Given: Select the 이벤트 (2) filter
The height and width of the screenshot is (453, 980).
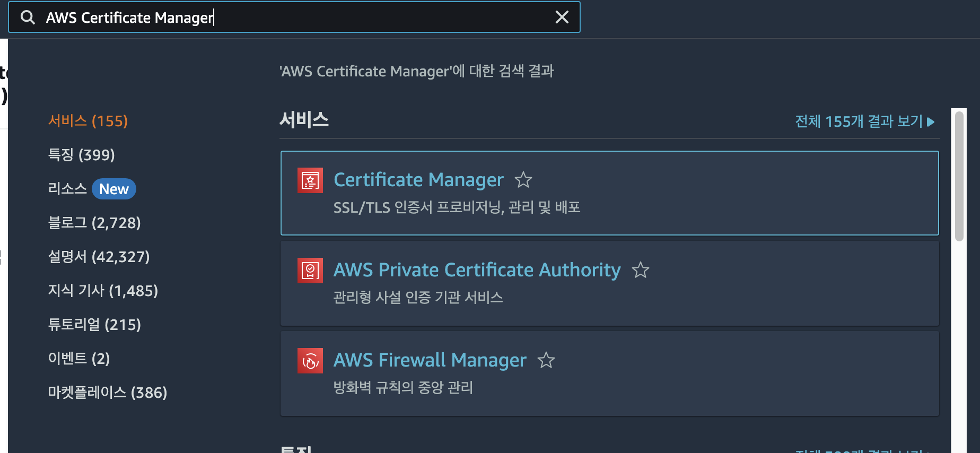Looking at the screenshot, I should (79, 359).
